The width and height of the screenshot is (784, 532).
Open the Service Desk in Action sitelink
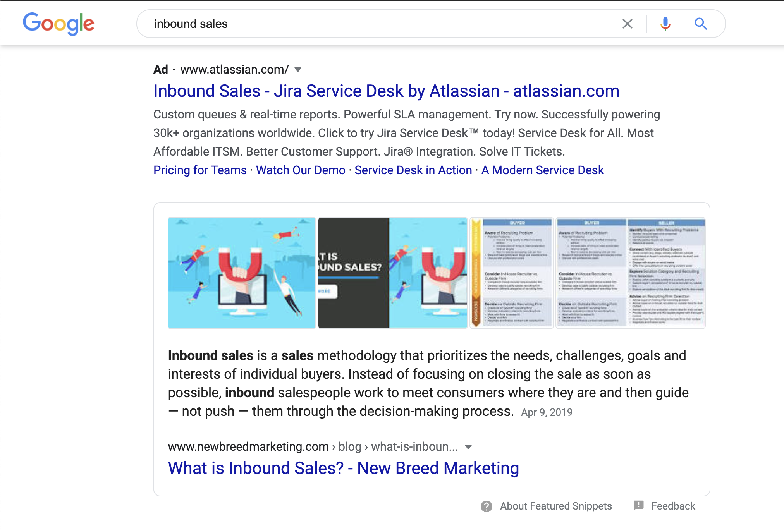click(x=413, y=170)
